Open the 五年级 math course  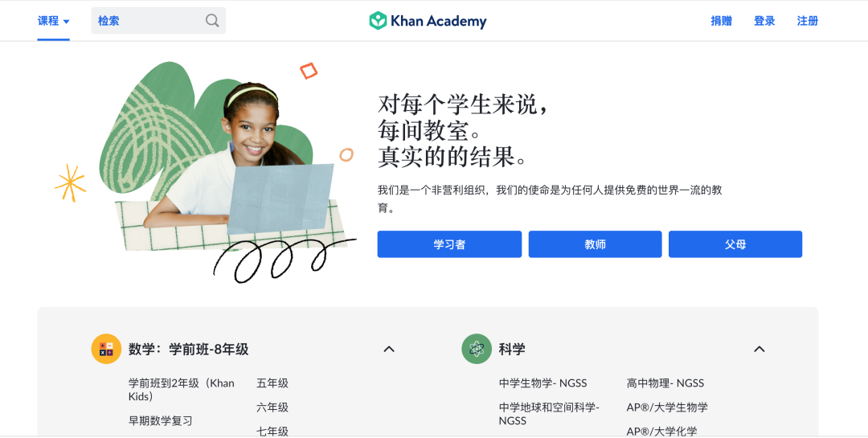[272, 383]
